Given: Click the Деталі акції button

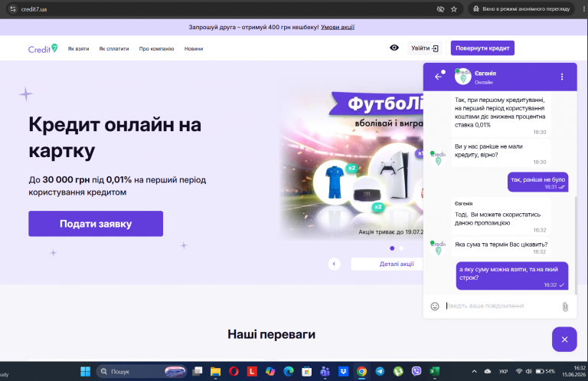Looking at the screenshot, I should click(x=396, y=264).
